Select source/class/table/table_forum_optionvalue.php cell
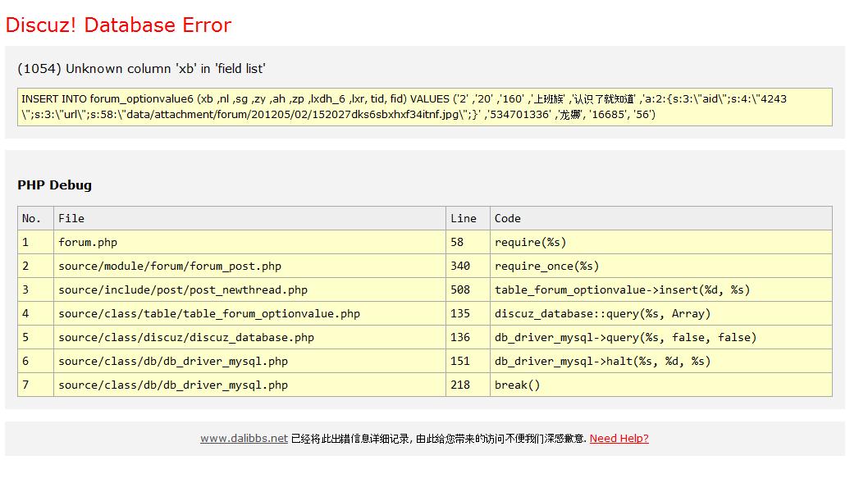The width and height of the screenshot is (868, 483). tap(249, 314)
